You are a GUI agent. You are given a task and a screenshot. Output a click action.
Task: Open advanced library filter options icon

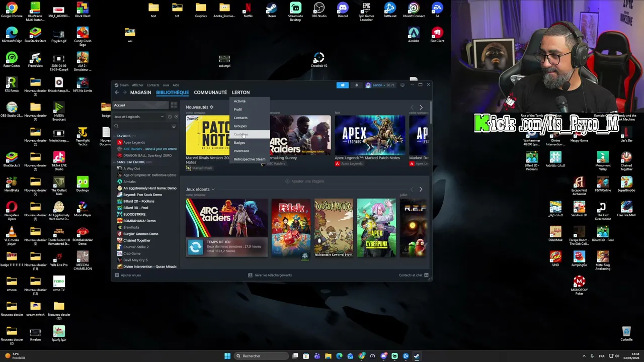174,126
